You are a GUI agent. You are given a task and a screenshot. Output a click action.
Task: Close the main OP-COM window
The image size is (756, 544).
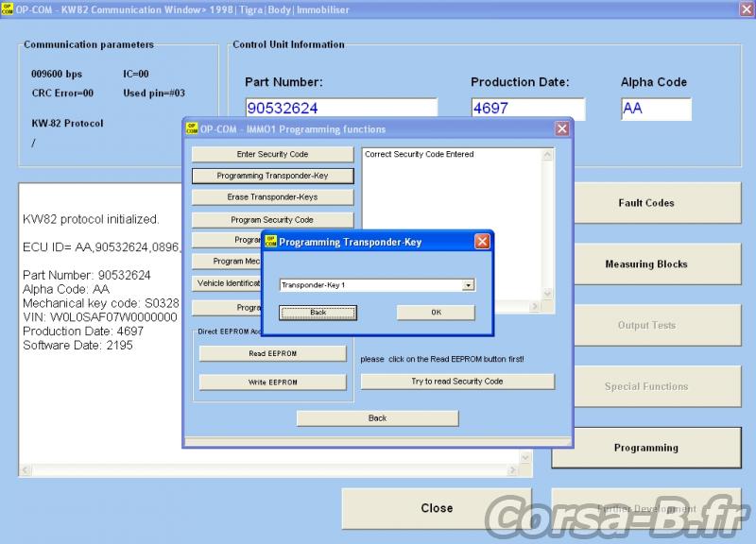click(x=747, y=9)
